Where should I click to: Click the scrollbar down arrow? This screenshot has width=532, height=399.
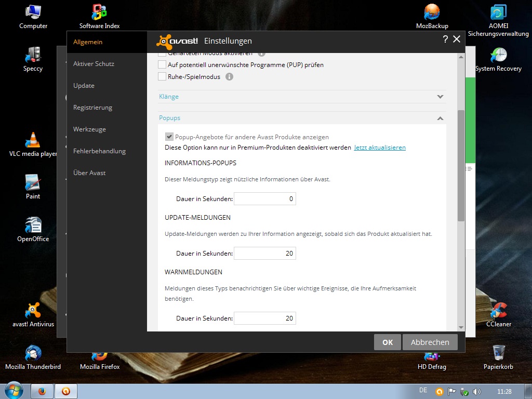click(x=461, y=327)
